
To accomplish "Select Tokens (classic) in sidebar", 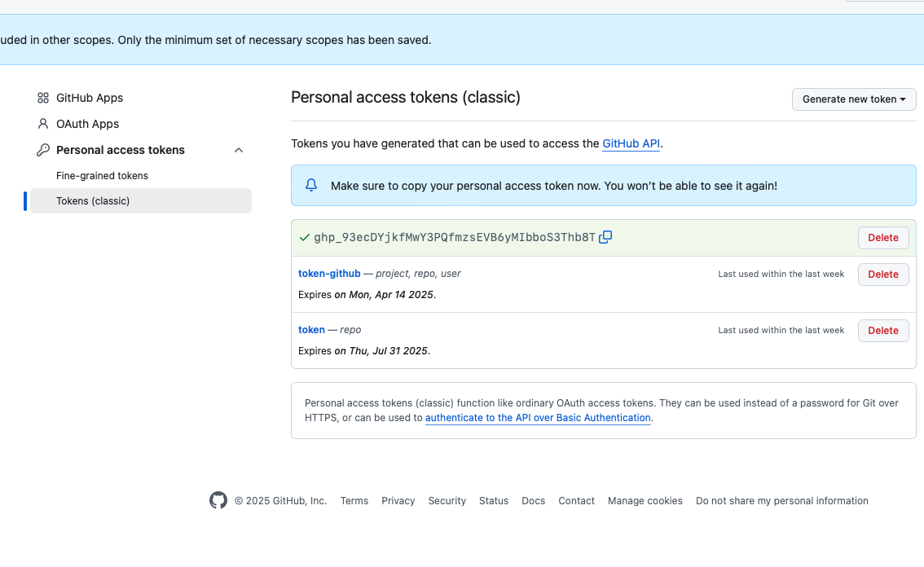I will coord(93,201).
